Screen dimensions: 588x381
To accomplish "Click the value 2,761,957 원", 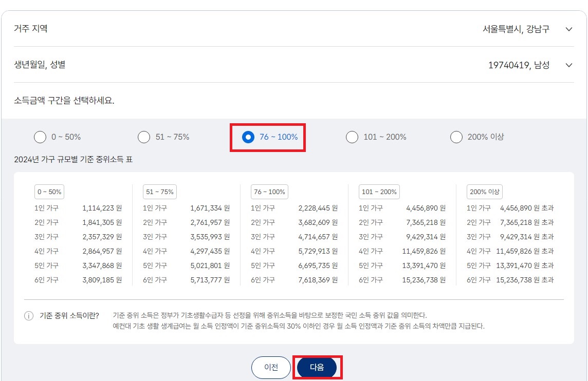I will (210, 222).
